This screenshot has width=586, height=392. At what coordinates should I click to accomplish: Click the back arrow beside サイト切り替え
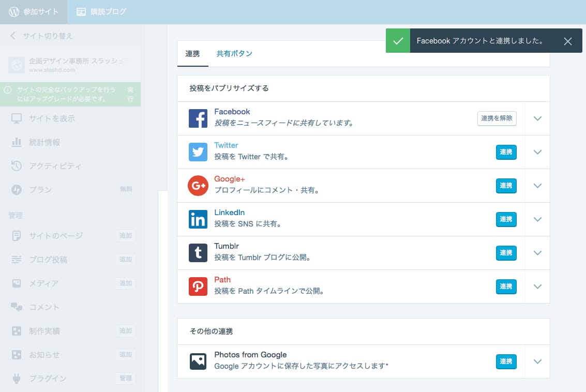(x=13, y=36)
